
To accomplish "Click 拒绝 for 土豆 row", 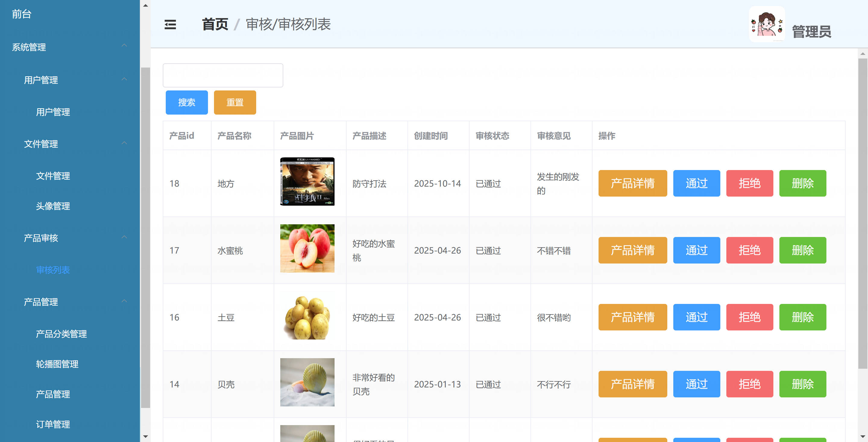I will (750, 317).
